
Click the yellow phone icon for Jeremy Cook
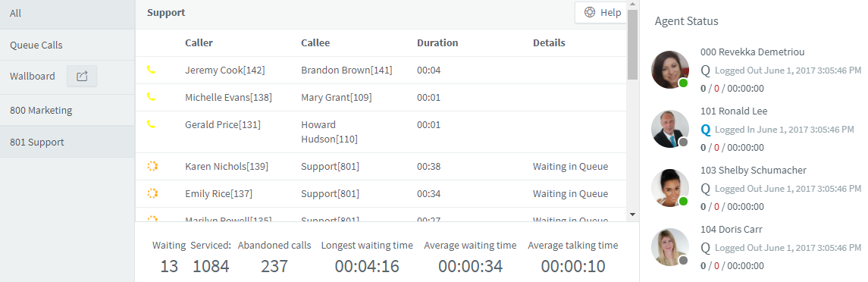click(x=151, y=70)
